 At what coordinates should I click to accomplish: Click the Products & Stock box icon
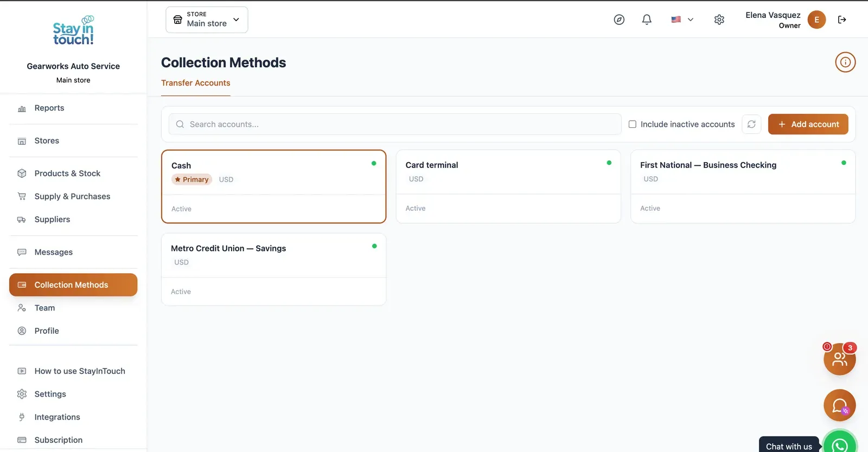point(22,173)
